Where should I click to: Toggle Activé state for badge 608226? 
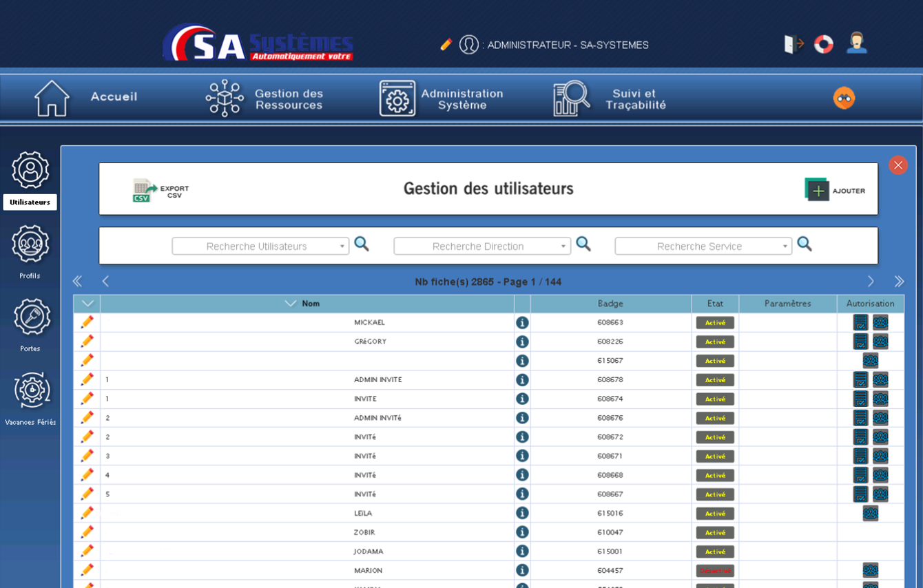coord(715,342)
